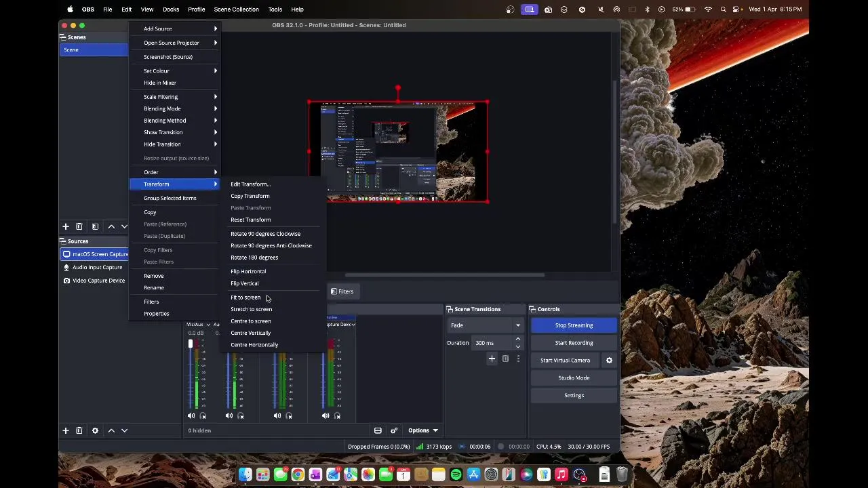
Task: Open advanced audio properties gears icon
Action: click(394, 430)
